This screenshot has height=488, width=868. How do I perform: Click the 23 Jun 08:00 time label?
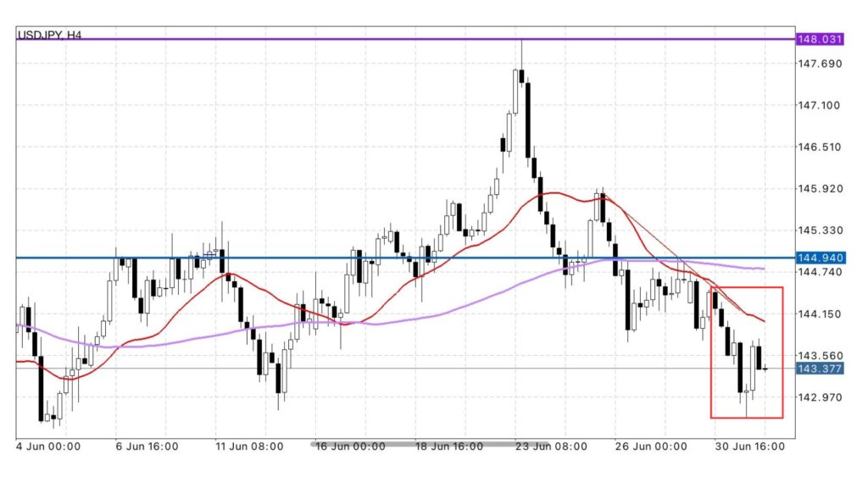coord(551,446)
